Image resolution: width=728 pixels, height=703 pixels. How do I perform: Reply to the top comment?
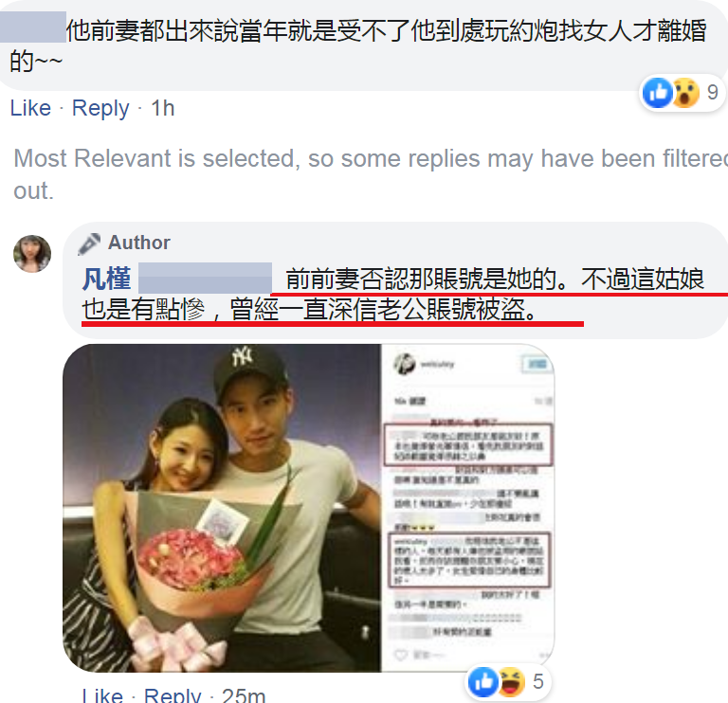click(x=100, y=109)
